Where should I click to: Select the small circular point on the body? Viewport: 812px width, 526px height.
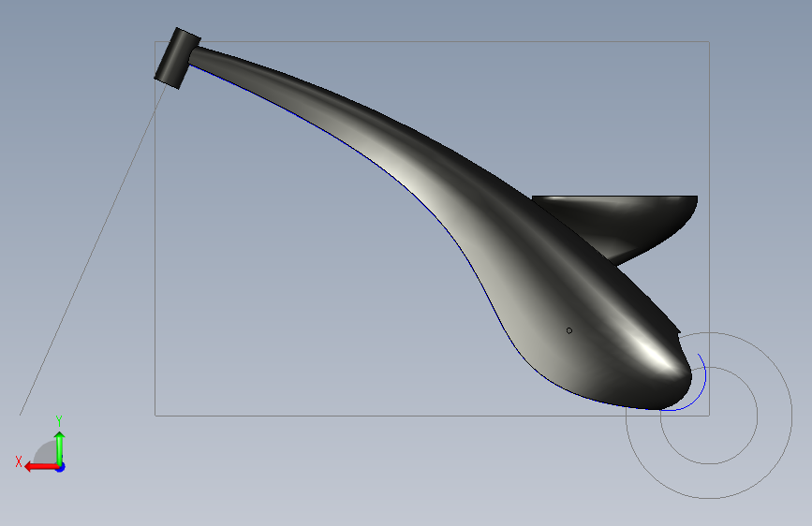[x=569, y=330]
